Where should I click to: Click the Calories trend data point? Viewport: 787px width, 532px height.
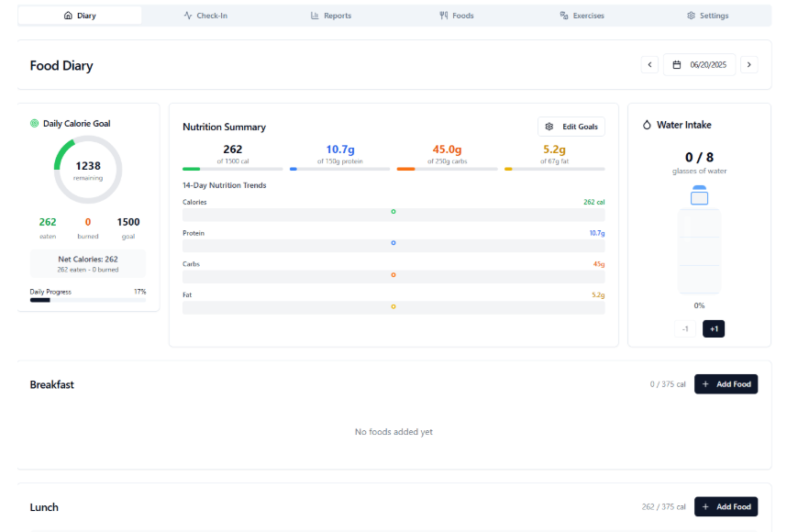click(x=393, y=212)
